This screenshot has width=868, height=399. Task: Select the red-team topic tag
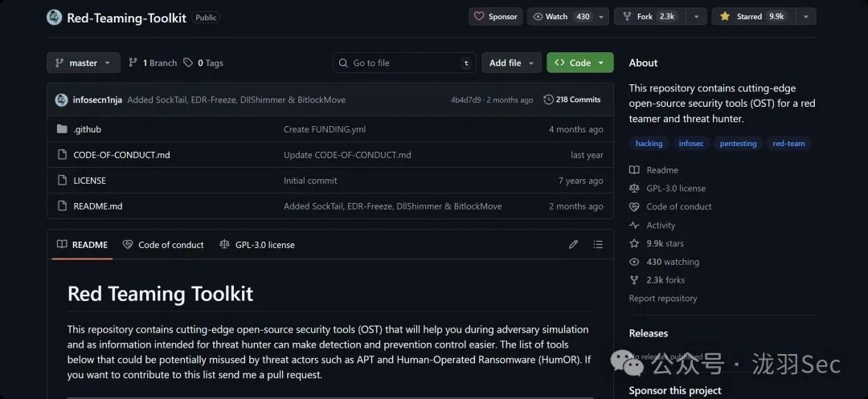pos(789,144)
